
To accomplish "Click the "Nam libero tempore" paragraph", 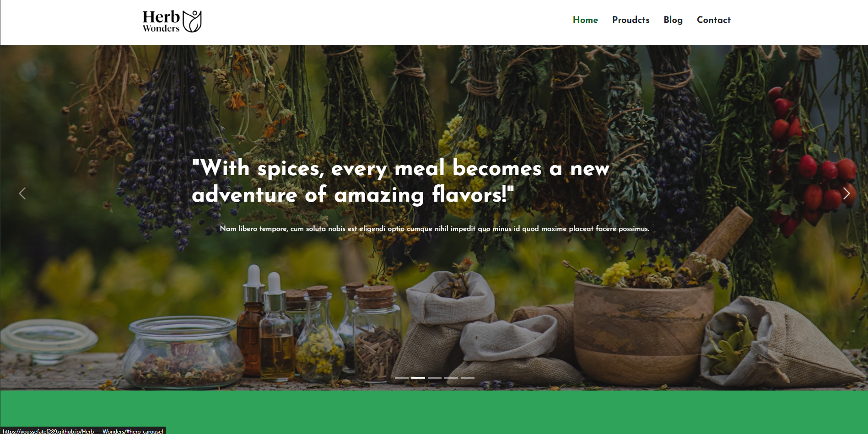I will [x=434, y=229].
